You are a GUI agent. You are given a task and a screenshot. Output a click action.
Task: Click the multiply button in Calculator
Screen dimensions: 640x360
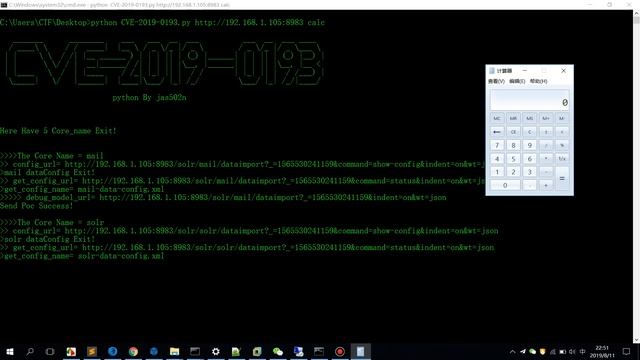click(546, 159)
